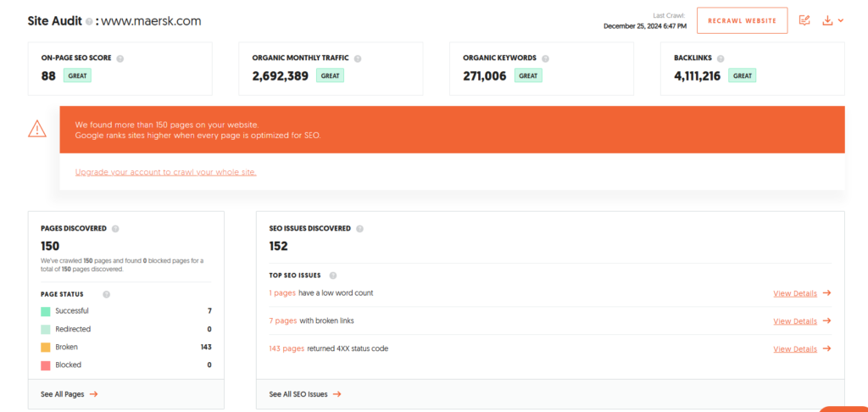Open the edit report icon
Screen dimensions: 868x412
804,20
